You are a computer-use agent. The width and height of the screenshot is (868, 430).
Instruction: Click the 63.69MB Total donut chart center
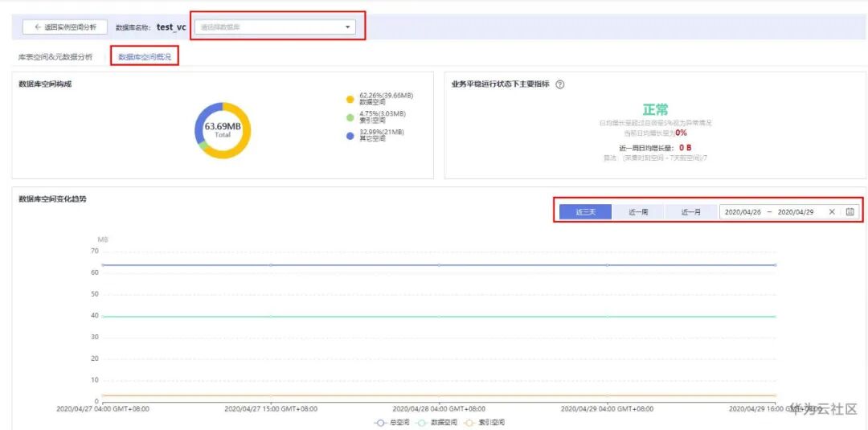[x=223, y=129]
